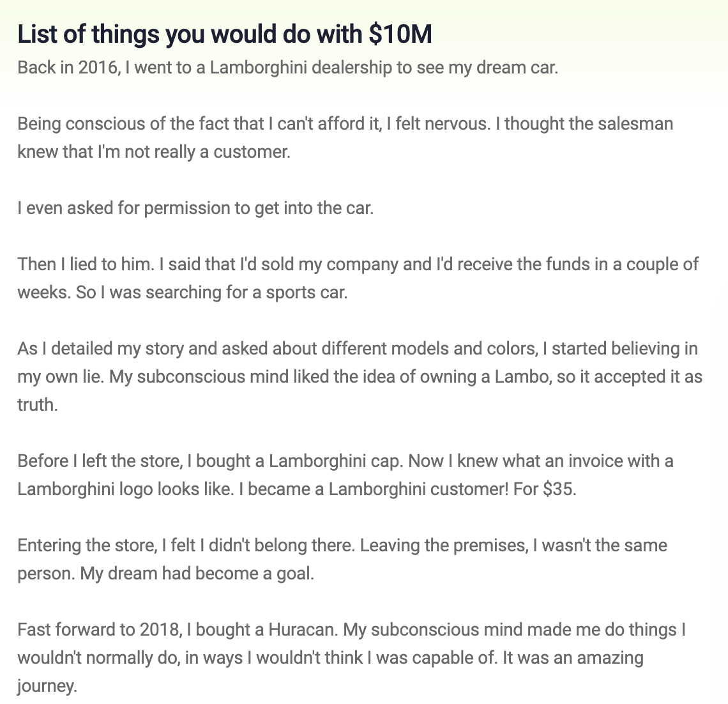Click the single word "truth." line
This screenshot has height=704, width=728.
pos(38,404)
